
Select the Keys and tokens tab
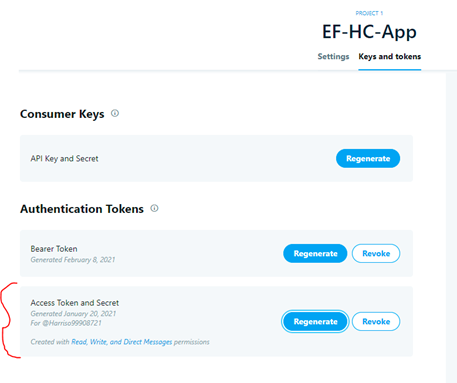(390, 56)
